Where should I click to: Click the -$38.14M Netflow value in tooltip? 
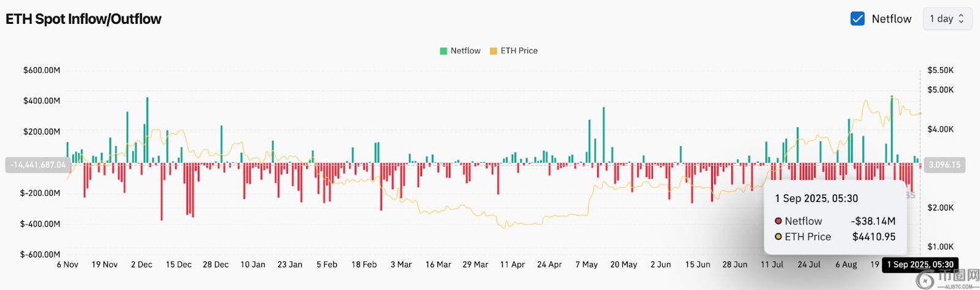click(x=873, y=221)
